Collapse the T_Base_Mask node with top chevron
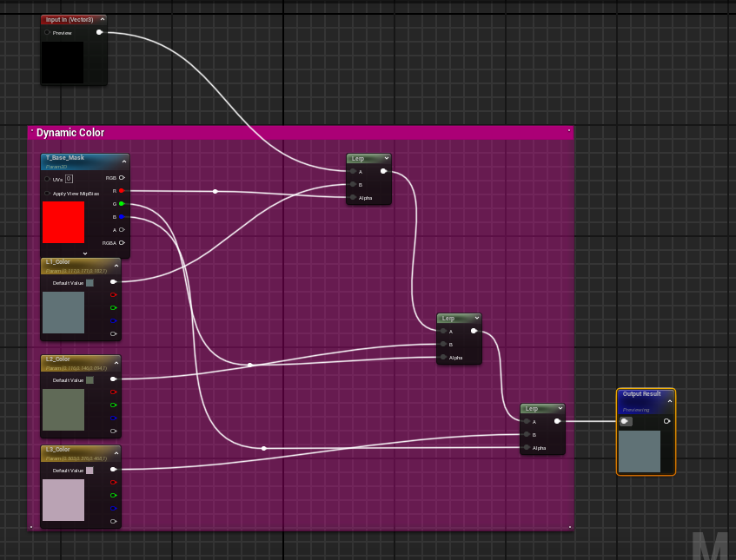The width and height of the screenshot is (736, 560). [124, 161]
